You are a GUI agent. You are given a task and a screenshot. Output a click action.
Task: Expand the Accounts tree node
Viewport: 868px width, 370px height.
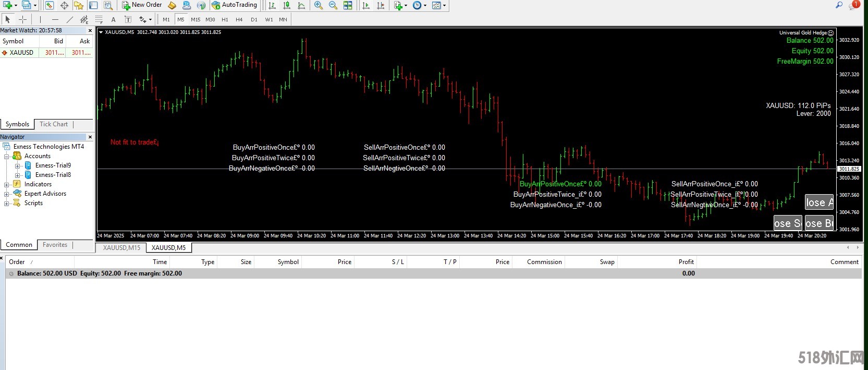point(7,156)
